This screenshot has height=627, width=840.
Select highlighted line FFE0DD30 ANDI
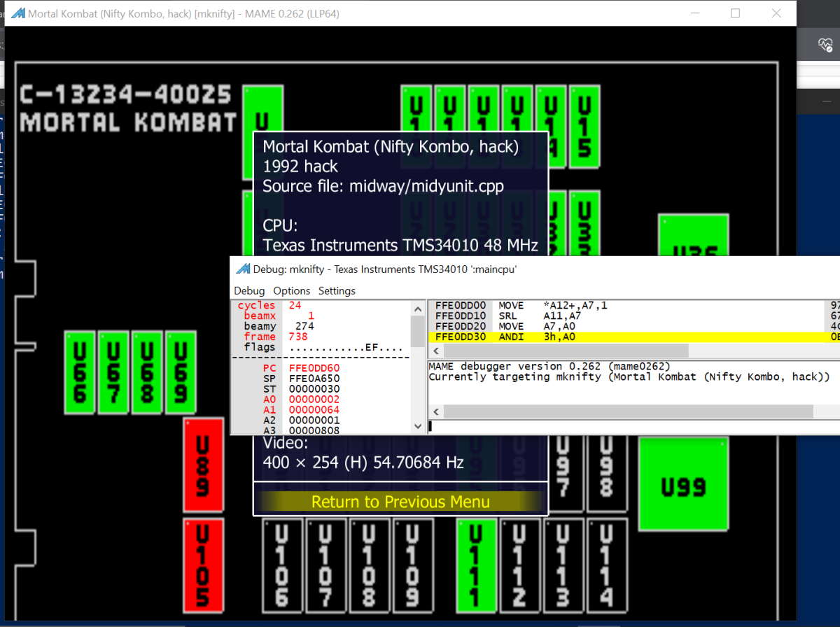pos(633,337)
